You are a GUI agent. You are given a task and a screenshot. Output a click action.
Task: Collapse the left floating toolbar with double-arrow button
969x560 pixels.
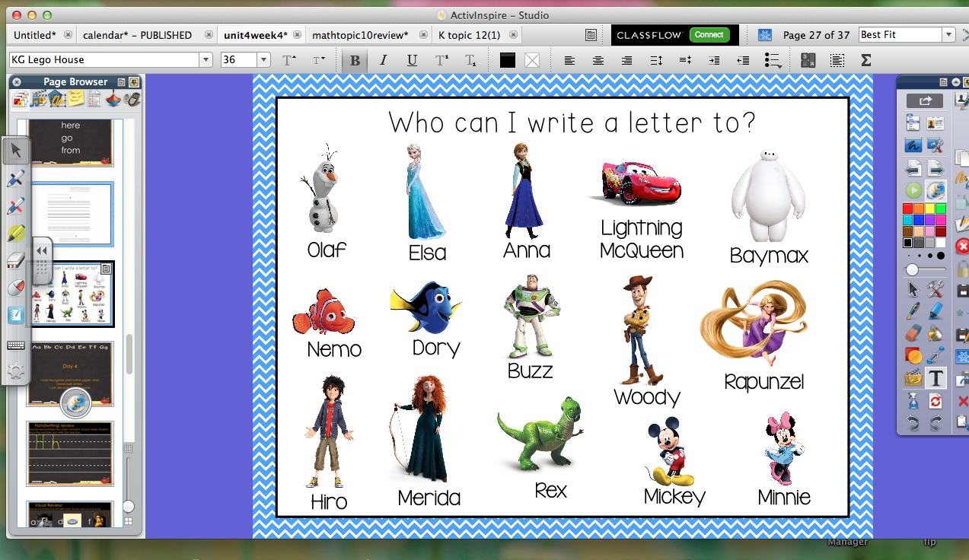(41, 250)
